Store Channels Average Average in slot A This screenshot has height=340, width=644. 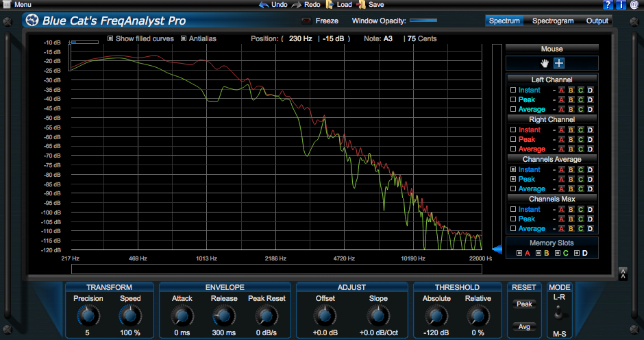coord(562,189)
